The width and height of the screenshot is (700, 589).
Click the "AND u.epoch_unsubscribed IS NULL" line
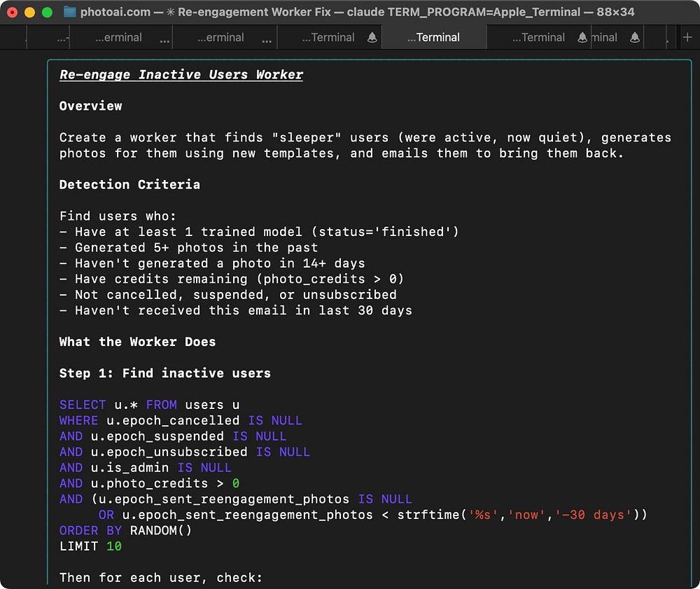point(184,452)
